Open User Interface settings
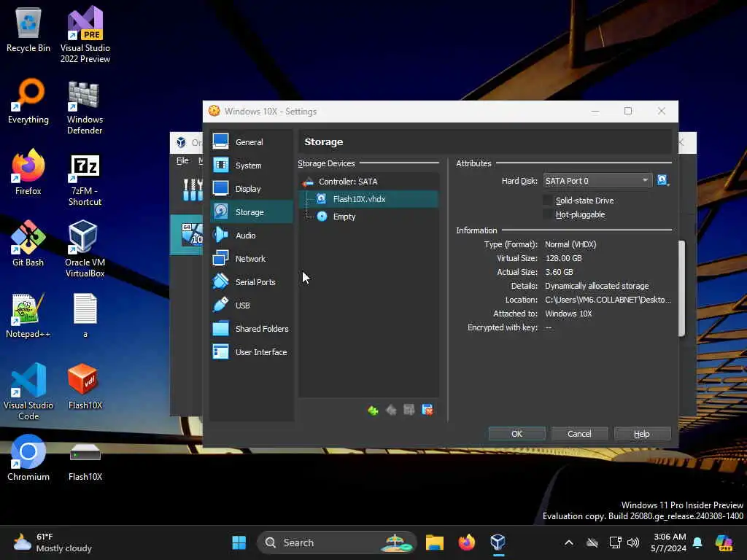Screen dimensions: 747x560 pos(252,352)
